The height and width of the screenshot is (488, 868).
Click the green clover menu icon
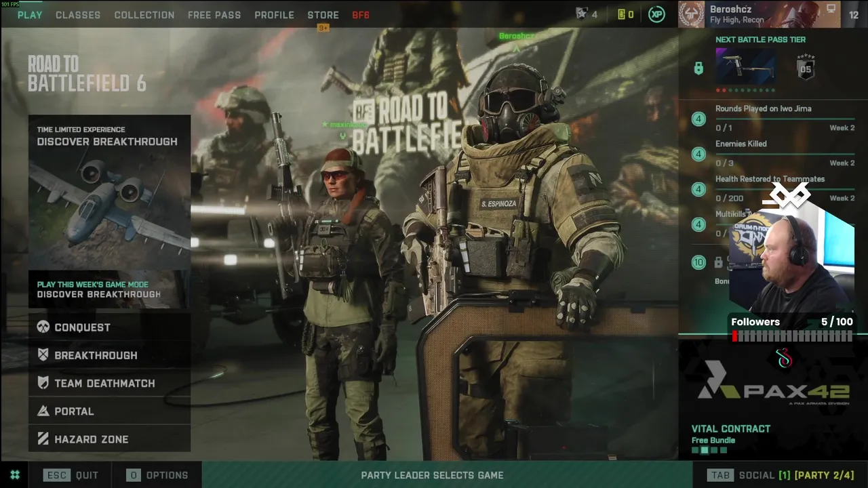15,475
